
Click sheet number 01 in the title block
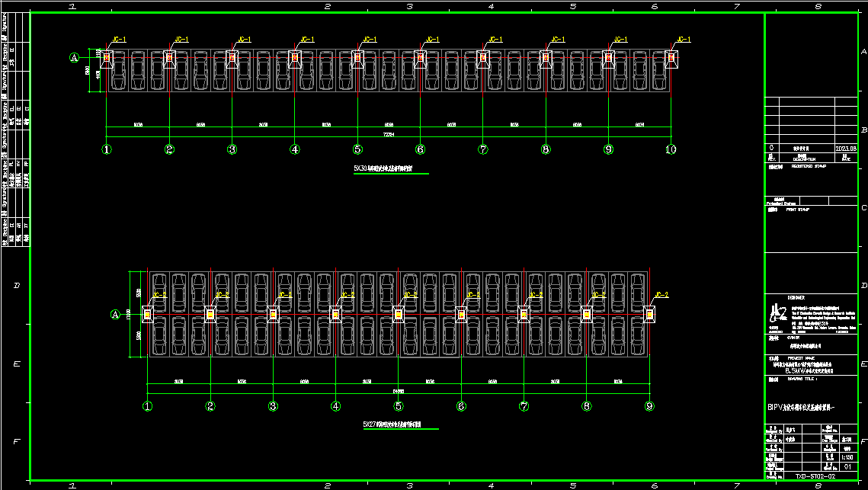click(x=847, y=467)
